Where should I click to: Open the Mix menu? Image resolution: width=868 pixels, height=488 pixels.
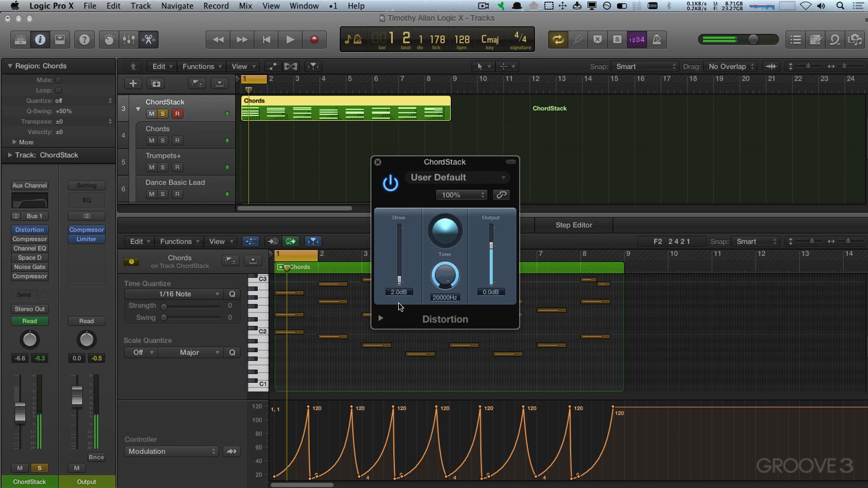click(x=246, y=6)
